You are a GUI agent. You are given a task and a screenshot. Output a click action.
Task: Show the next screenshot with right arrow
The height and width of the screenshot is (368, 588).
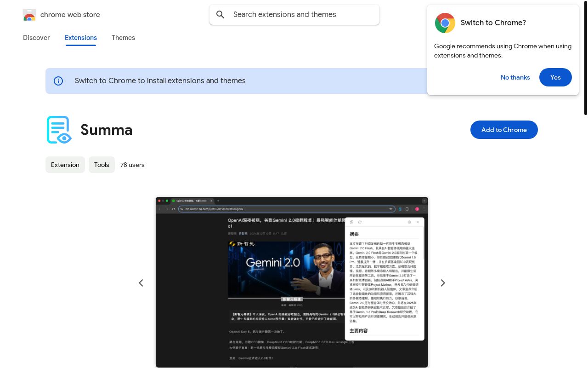tap(443, 283)
